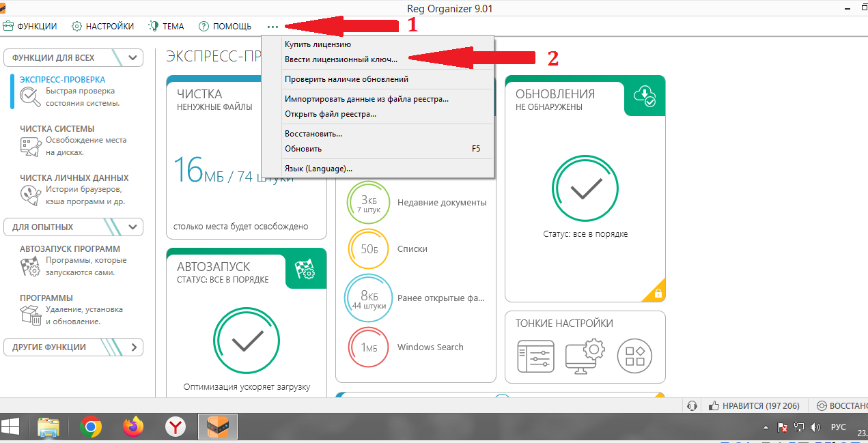Choose Открыть файл реестра...
The height and width of the screenshot is (443, 868).
[377, 114]
